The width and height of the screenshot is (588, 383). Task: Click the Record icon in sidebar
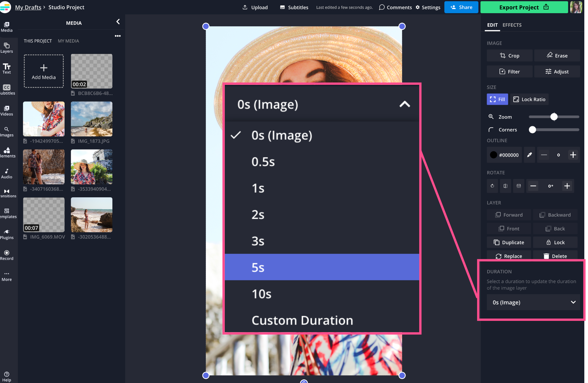pyautogui.click(x=6, y=255)
